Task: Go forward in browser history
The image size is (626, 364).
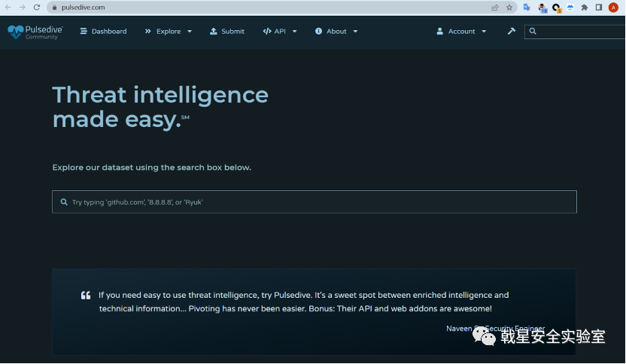Action: coord(23,8)
